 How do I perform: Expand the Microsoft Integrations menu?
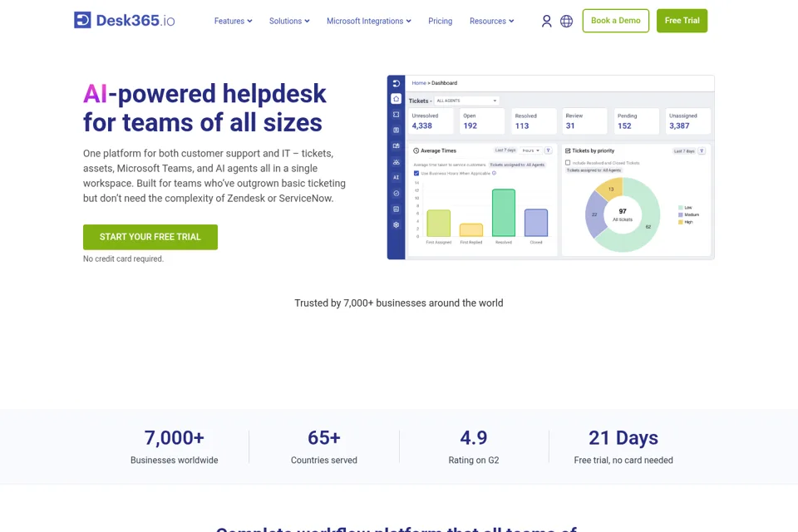pyautogui.click(x=369, y=21)
